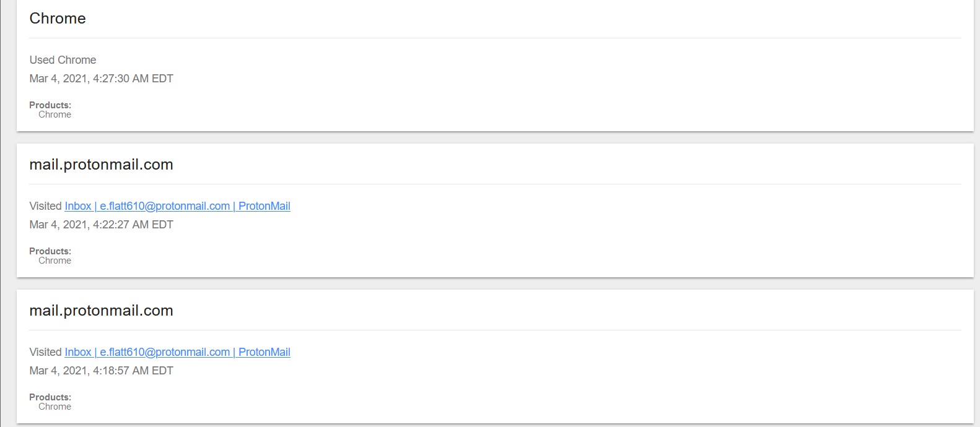Click the Products label under Used Chrome
This screenshot has height=427, width=980.
click(x=50, y=105)
